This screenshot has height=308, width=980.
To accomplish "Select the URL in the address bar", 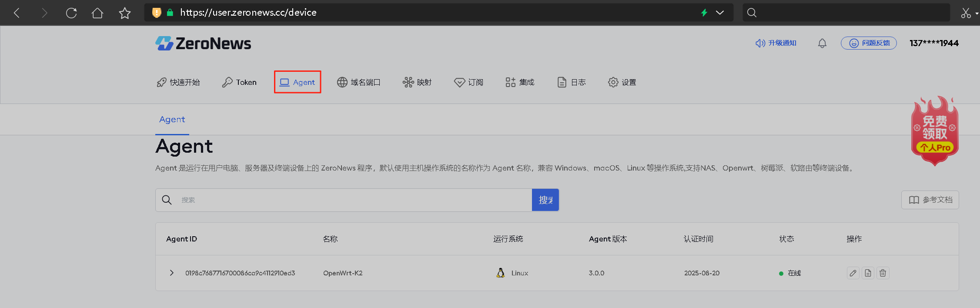I will (248, 13).
